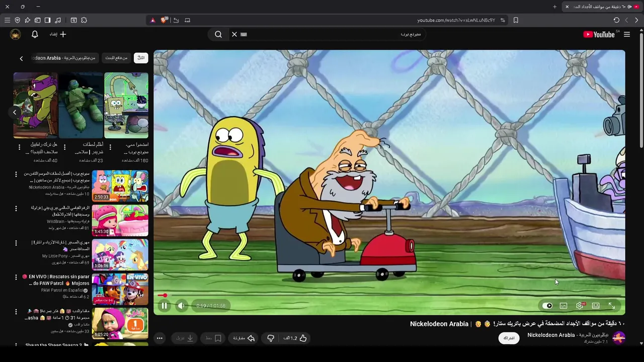Screen dimensions: 644x362
Task: Open a new tab with the plus button
Action: tap(554, 7)
